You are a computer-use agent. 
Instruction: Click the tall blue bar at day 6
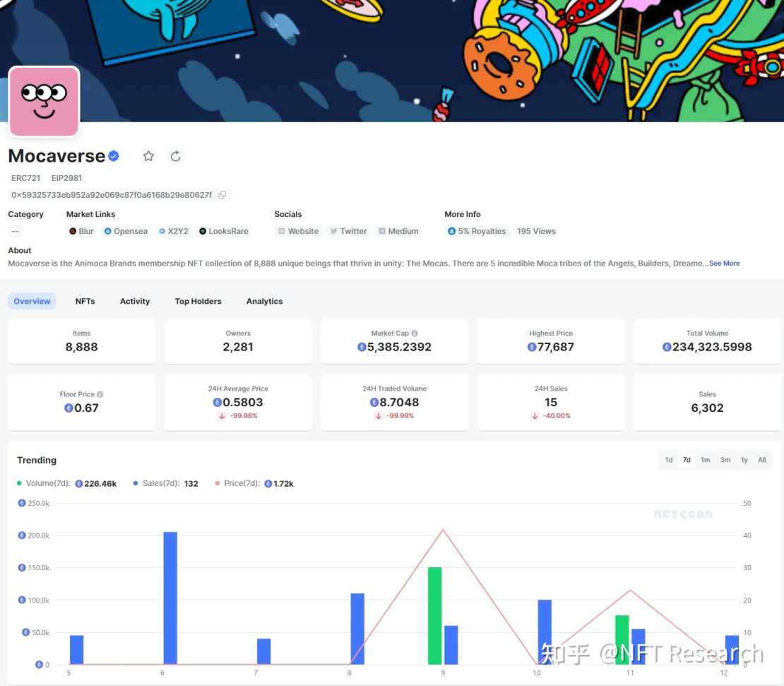point(170,598)
